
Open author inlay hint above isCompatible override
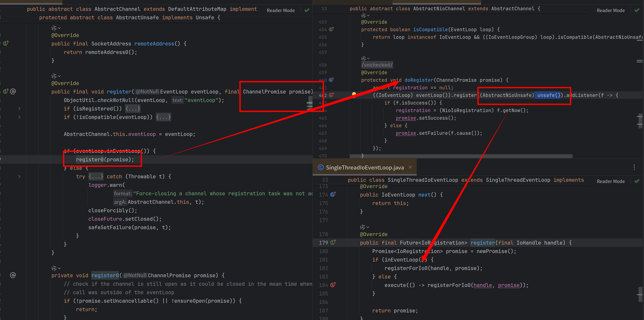click(x=365, y=16)
